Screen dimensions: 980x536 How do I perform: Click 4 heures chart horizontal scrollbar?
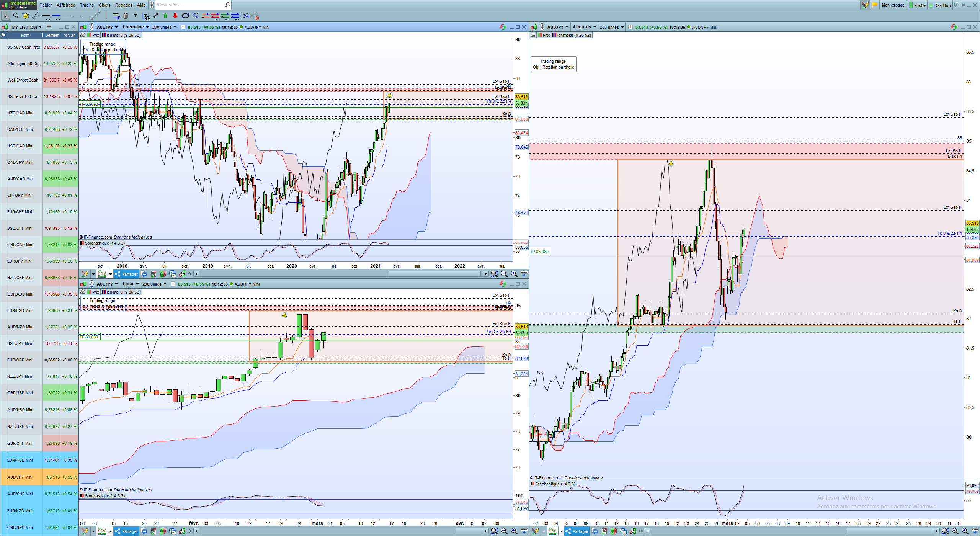coord(792,531)
